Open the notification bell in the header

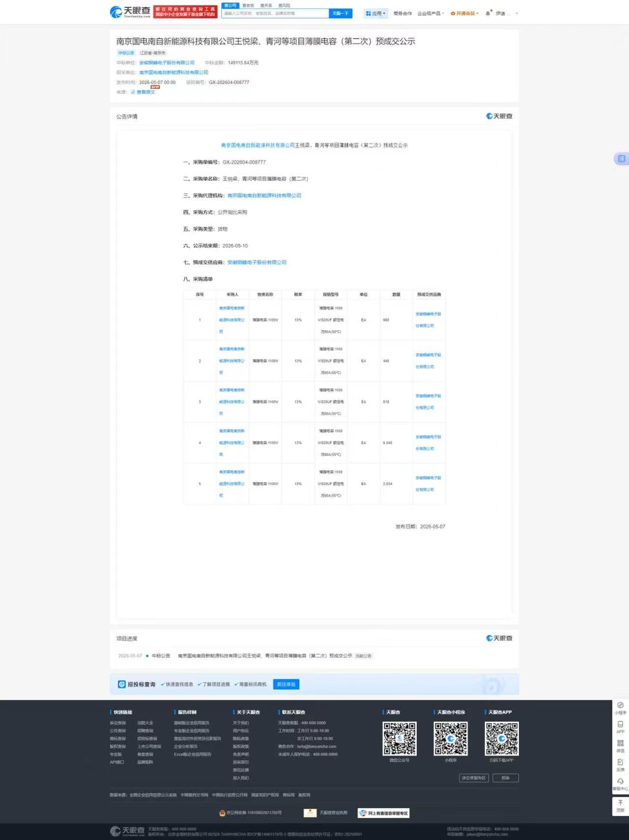[x=487, y=13]
